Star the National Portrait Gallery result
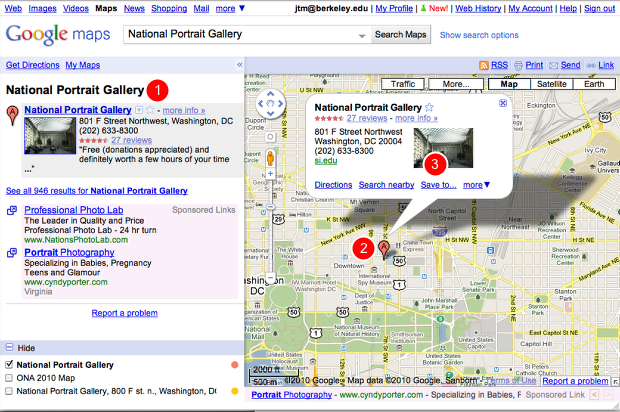The image size is (620, 412). [x=150, y=110]
